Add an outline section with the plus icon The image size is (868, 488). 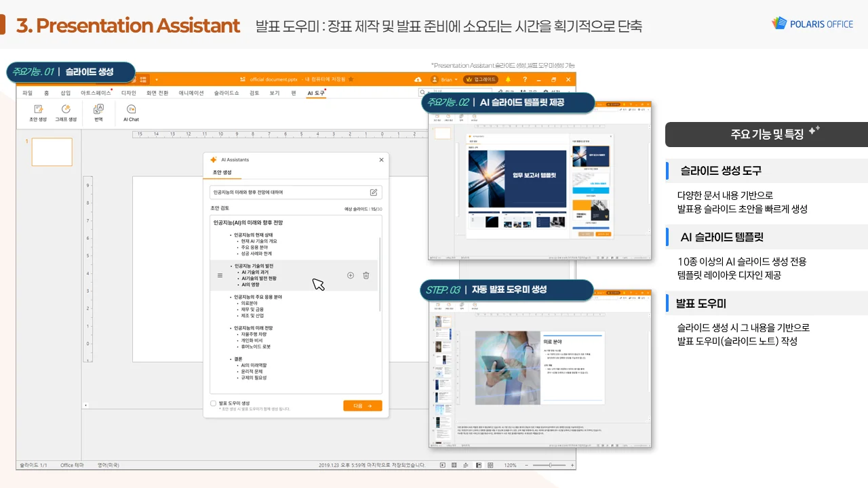point(351,275)
